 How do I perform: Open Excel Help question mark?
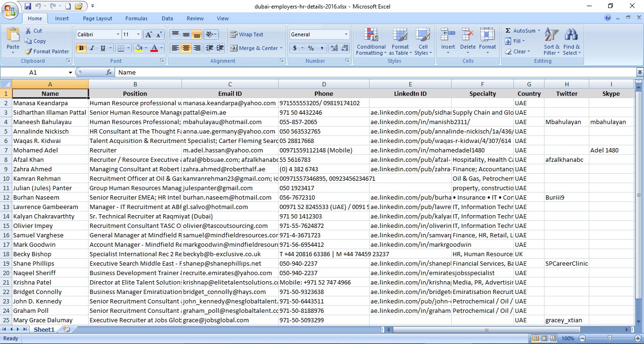(x=608, y=18)
